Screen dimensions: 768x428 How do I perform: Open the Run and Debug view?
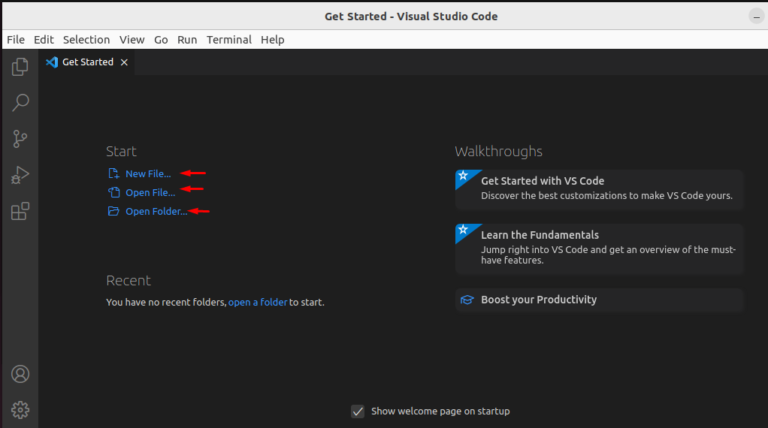coord(20,175)
